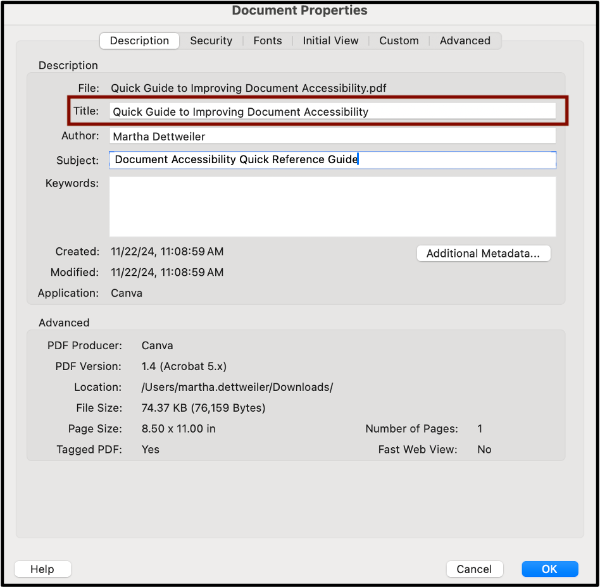Screen dimensions: 600x587
Task: Click the Application value 'Canva'
Action: 127,293
